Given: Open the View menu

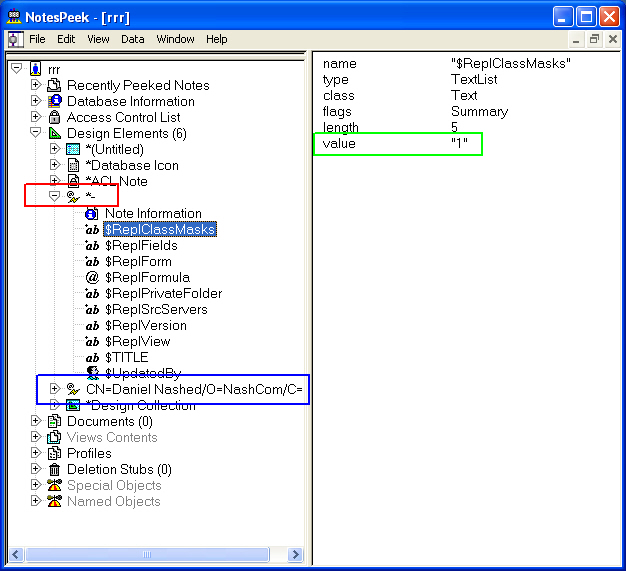Looking at the screenshot, I should 98,39.
